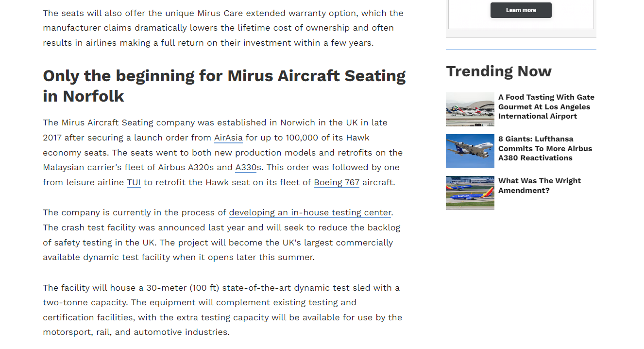This screenshot has height=349, width=644.
Task: Open the Southwest planes thumbnail image
Action: tap(470, 193)
